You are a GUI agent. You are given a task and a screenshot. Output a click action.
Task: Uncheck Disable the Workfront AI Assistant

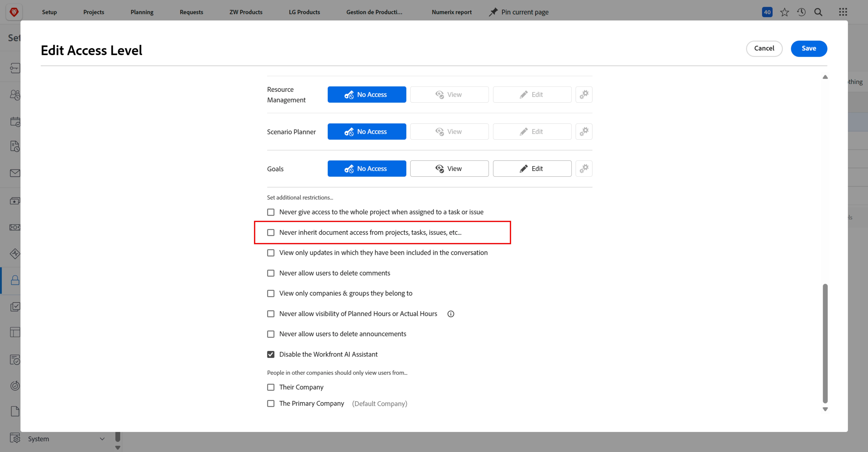[271, 354]
